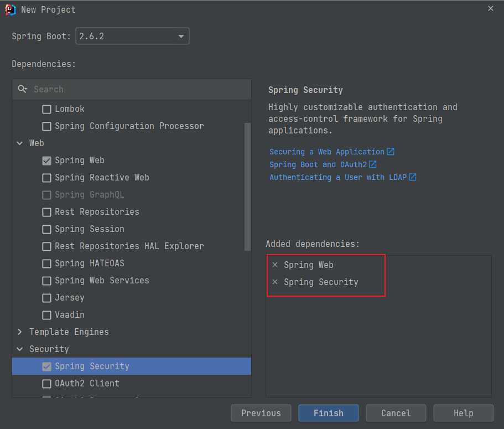Remove Spring Security using its X icon
Image resolution: width=504 pixels, height=429 pixels.
point(275,282)
